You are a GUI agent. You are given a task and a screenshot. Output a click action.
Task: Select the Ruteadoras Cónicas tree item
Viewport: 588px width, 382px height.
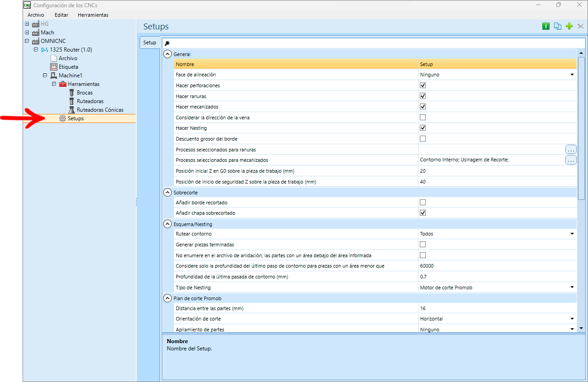100,110
